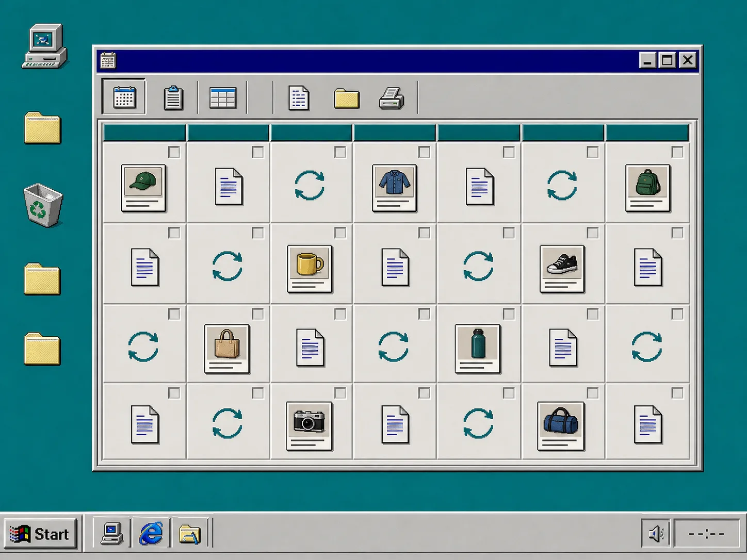The width and height of the screenshot is (747, 560).
Task: Click the column header above the green backpack
Action: point(647,133)
